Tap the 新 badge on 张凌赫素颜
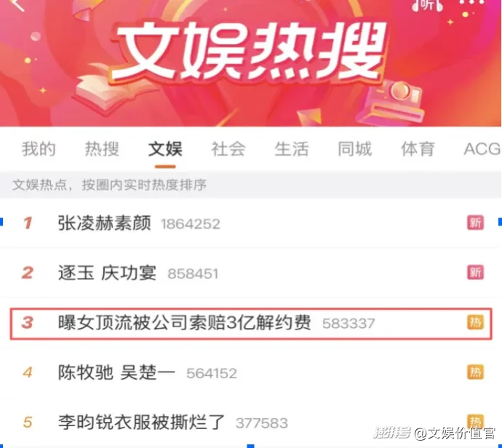Viewport: 502px width, 448px height. (475, 223)
